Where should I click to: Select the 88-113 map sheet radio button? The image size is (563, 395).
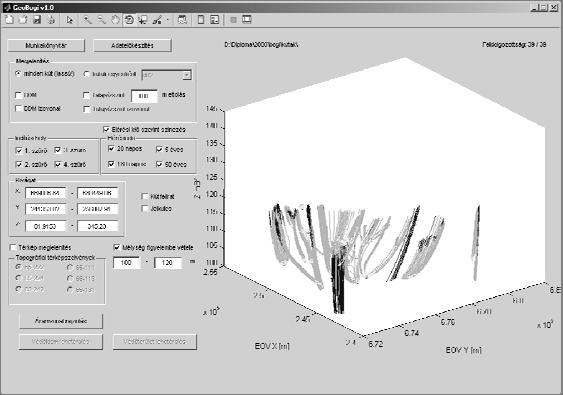coord(70,278)
